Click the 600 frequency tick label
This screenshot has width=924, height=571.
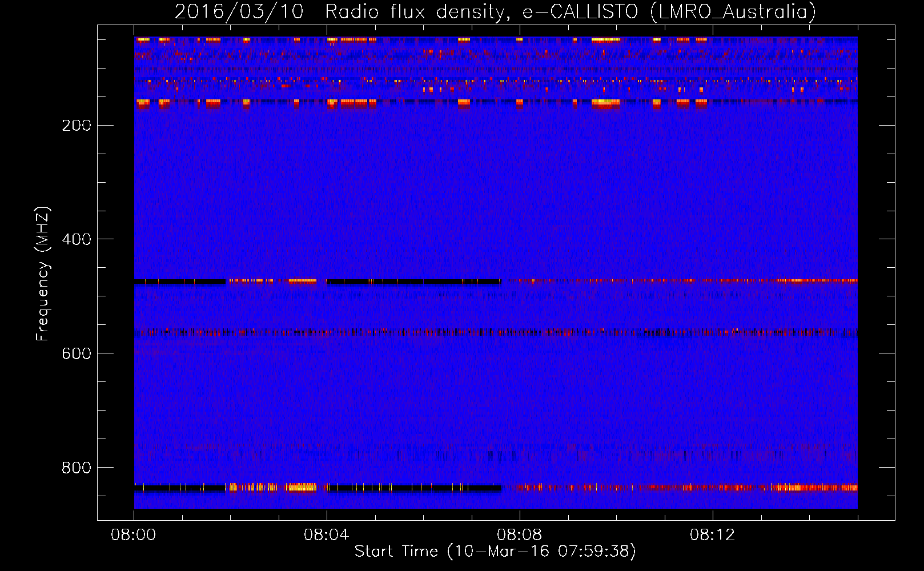pyautogui.click(x=77, y=353)
